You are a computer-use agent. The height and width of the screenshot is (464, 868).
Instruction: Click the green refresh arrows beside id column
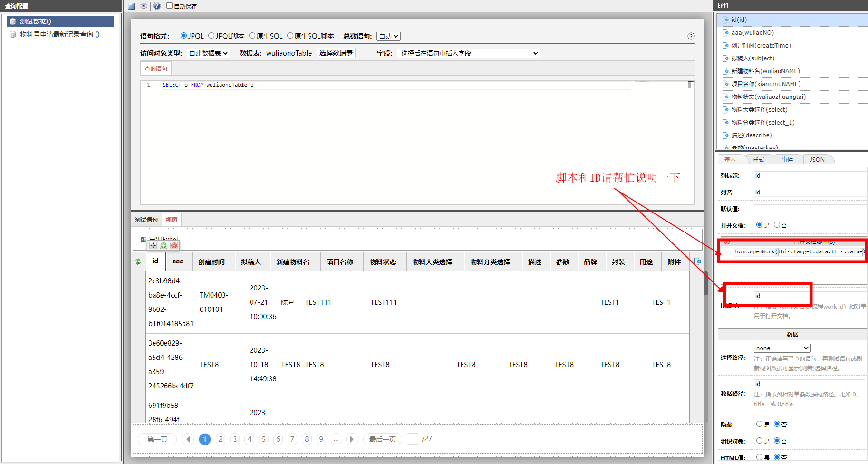click(138, 261)
